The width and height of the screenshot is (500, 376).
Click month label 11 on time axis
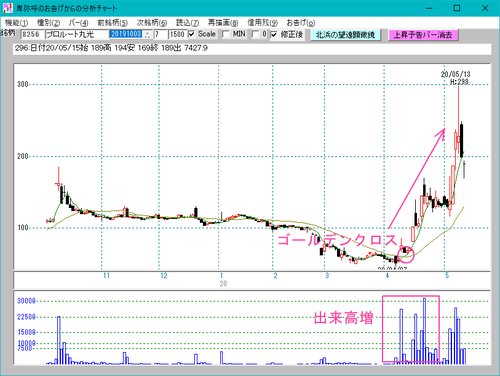[106, 276]
